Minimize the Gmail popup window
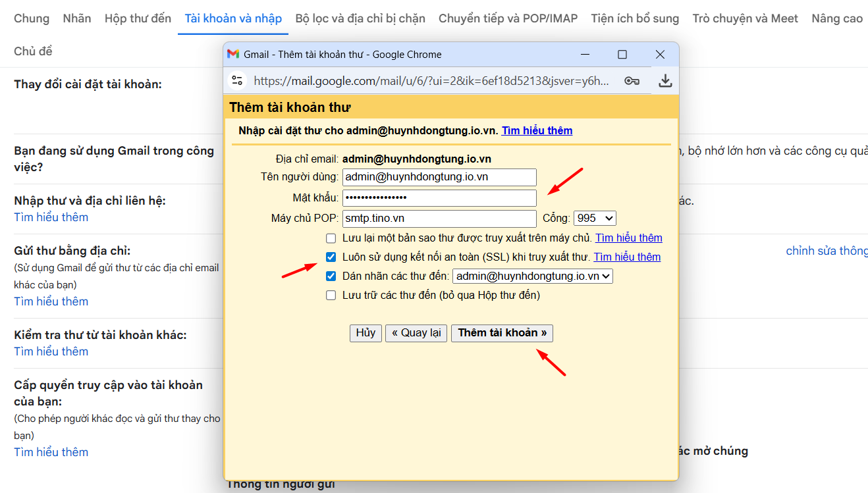Image resolution: width=868 pixels, height=493 pixels. pyautogui.click(x=584, y=55)
